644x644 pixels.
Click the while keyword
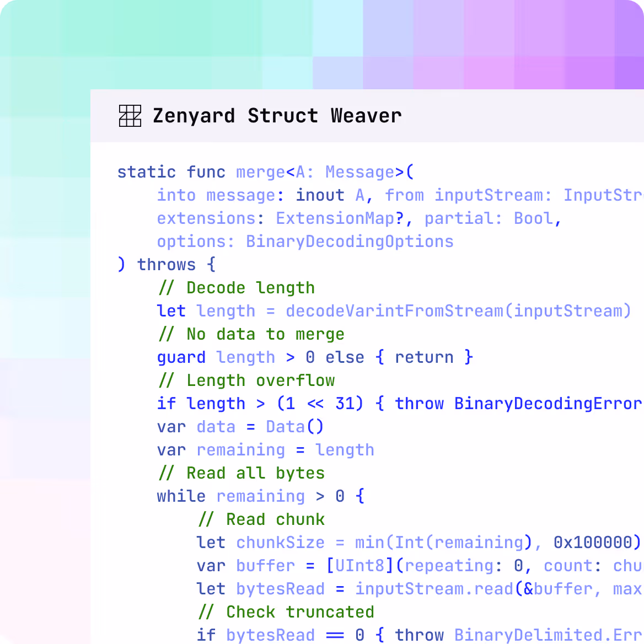click(x=181, y=496)
